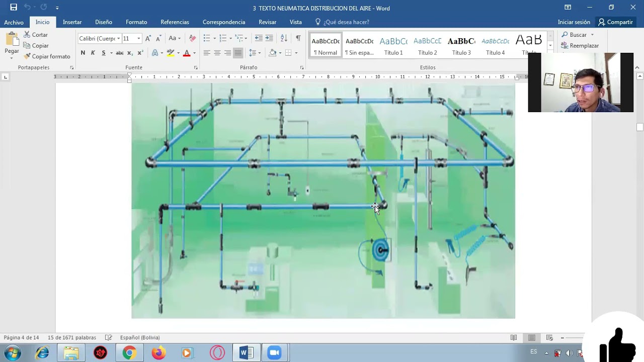This screenshot has width=644, height=362.
Task: Toggle Print Layout view in status bar
Action: click(x=532, y=337)
